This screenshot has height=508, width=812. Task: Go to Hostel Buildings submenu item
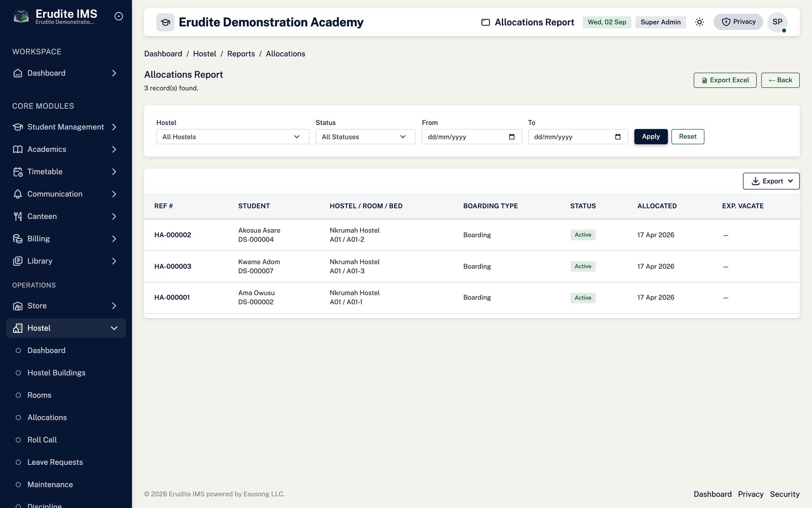(x=56, y=373)
